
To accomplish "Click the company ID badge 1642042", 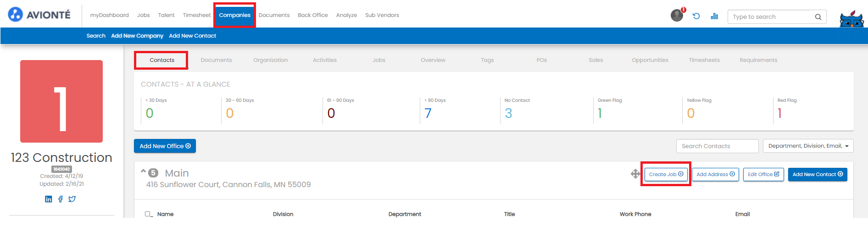I will click(61, 169).
